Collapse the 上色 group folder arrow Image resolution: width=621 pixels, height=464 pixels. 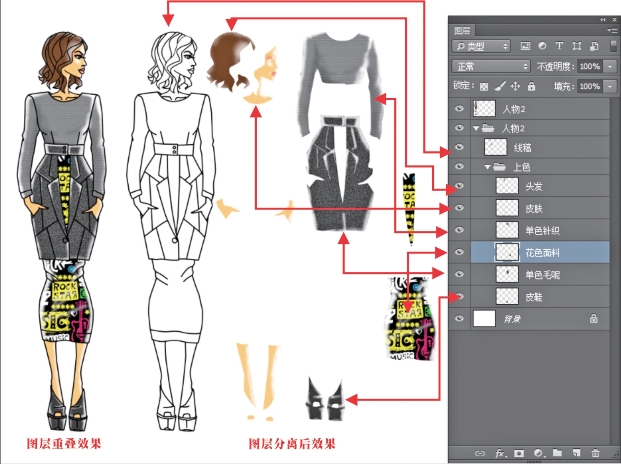[x=488, y=167]
